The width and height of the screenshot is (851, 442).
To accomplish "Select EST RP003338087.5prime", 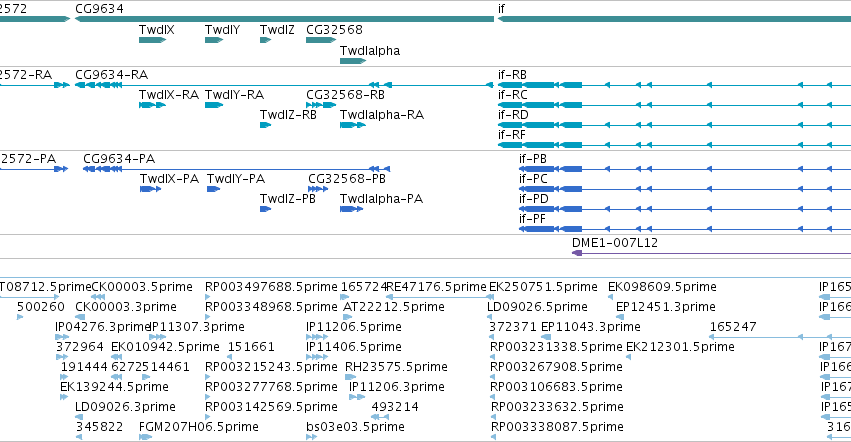I will (557, 427).
